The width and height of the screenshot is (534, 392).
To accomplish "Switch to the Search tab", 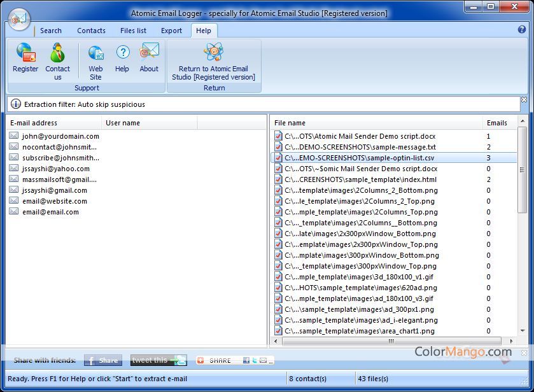I will coord(51,31).
